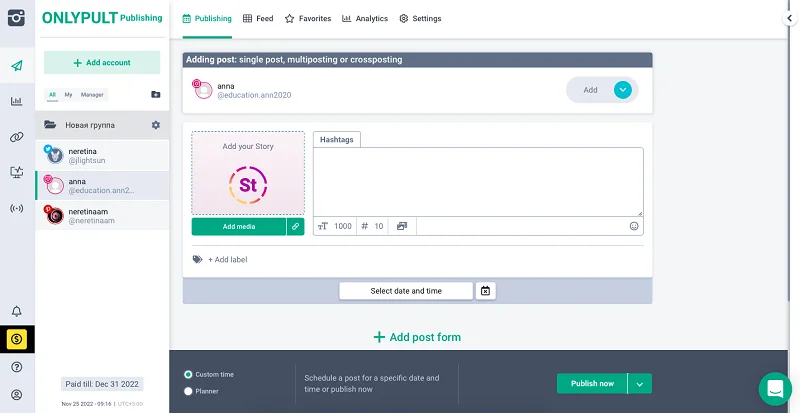Click the dollar billing icon

point(17,339)
